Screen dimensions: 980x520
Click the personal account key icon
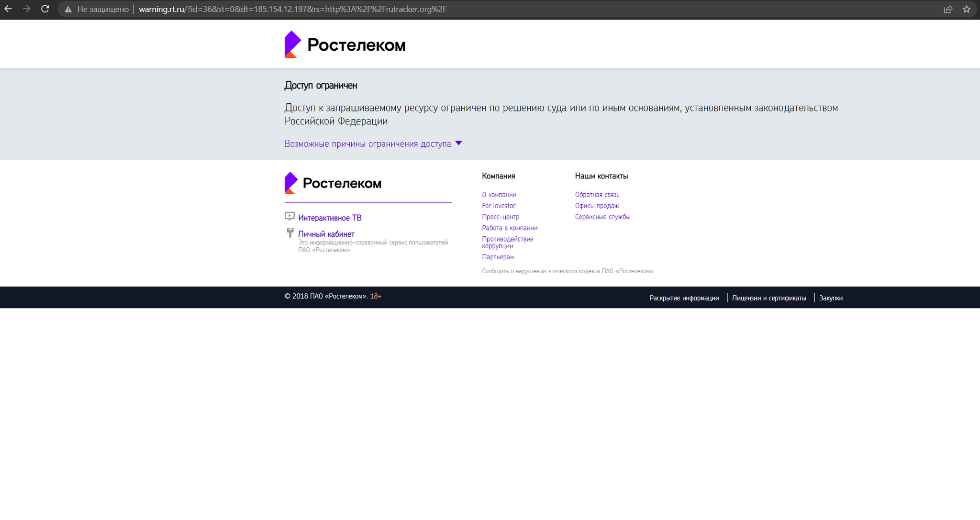[x=290, y=232]
